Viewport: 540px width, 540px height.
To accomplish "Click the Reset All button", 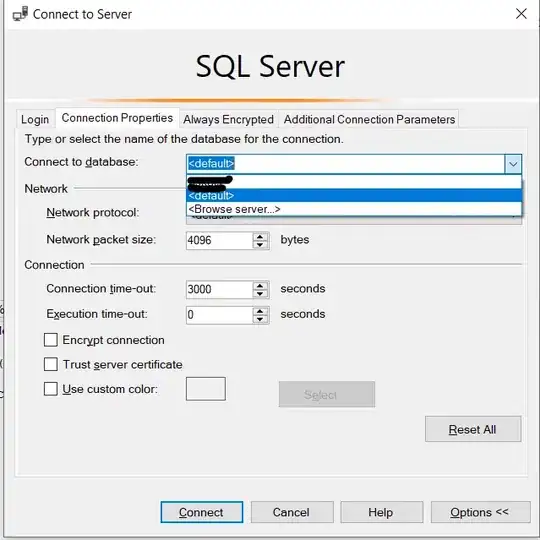I will click(x=473, y=429).
